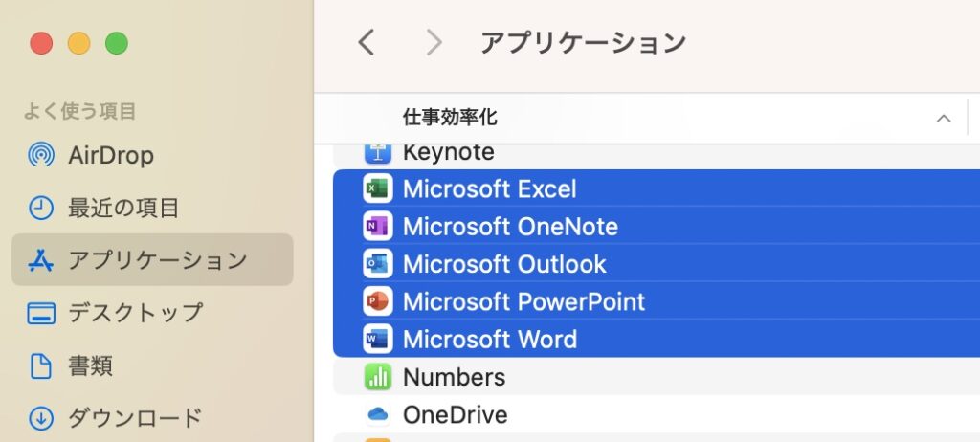Open ダウンロード in the sidebar

tap(135, 418)
